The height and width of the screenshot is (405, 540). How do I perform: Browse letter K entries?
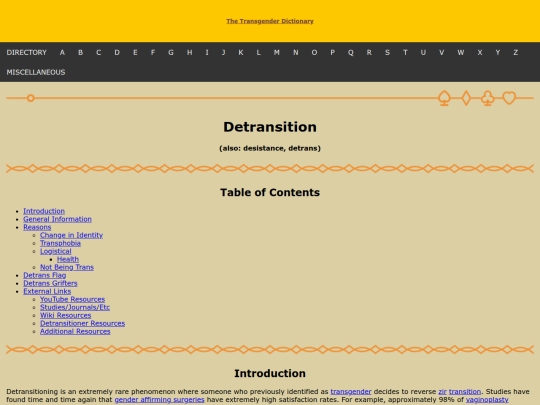[x=241, y=52]
